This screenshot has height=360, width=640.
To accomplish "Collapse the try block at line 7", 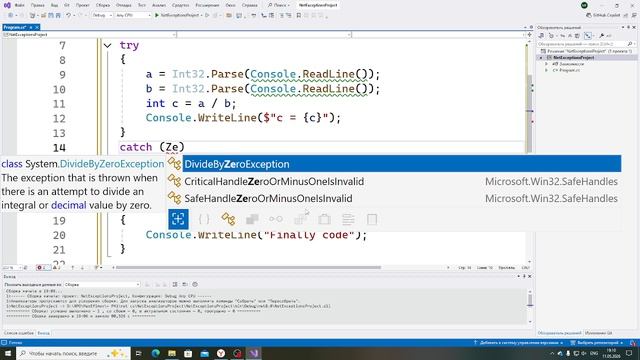I will (107, 45).
